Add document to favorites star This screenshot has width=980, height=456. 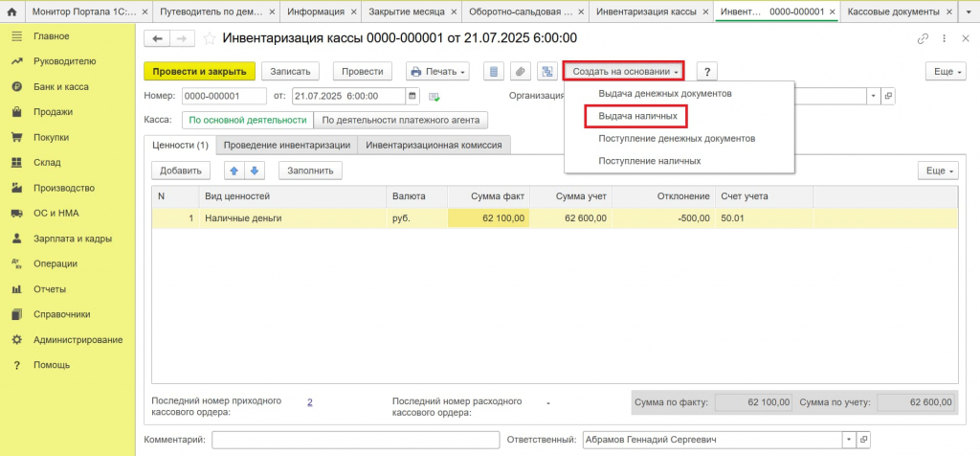[x=210, y=38]
